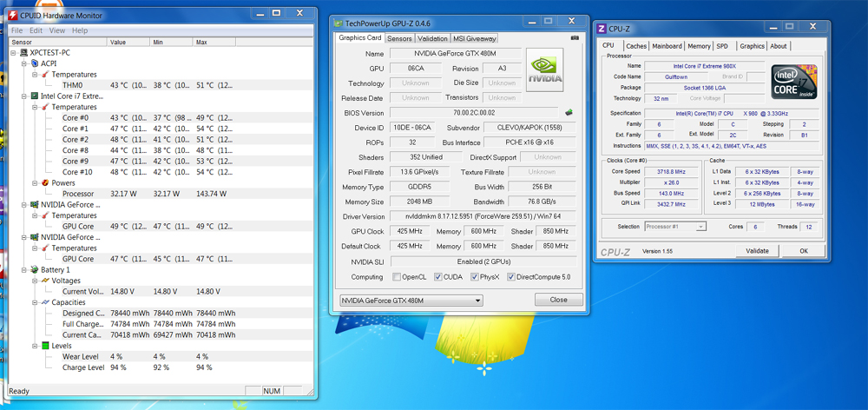Open the View menu in Hardware Monitor
The image size is (868, 410).
click(x=57, y=30)
